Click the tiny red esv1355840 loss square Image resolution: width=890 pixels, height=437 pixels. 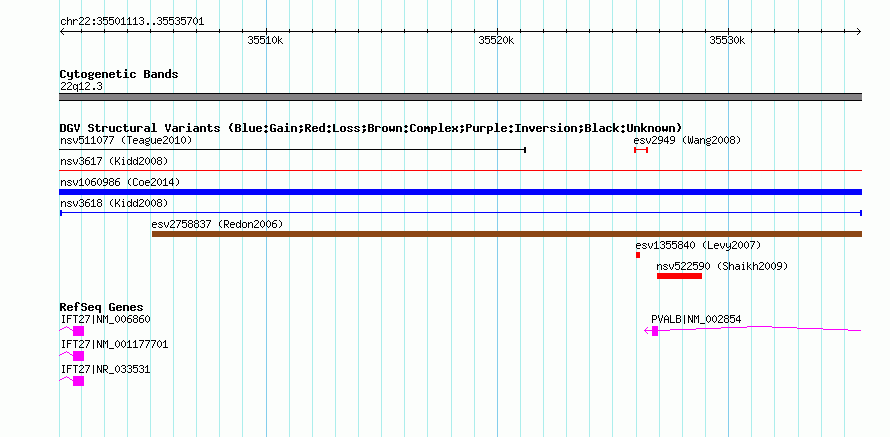click(638, 255)
